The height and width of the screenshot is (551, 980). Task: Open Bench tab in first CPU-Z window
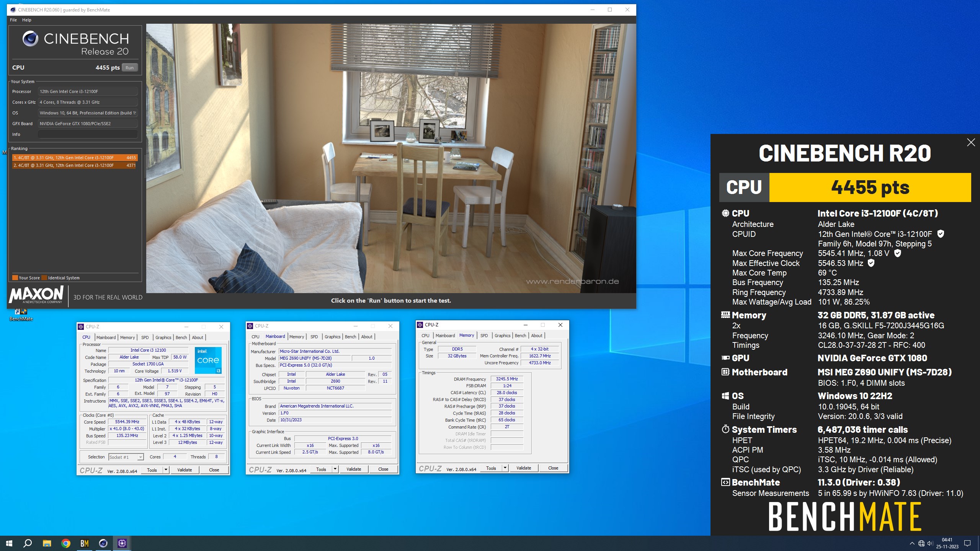181,337
